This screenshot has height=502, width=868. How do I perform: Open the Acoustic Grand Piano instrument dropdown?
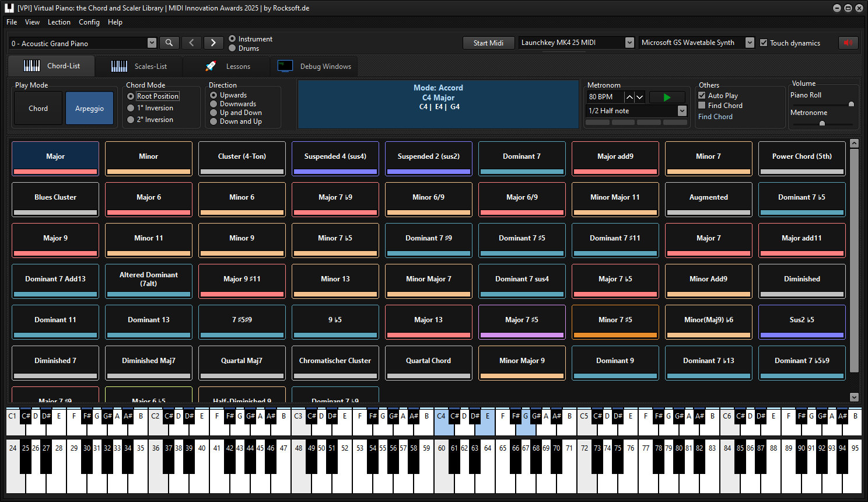click(x=152, y=43)
